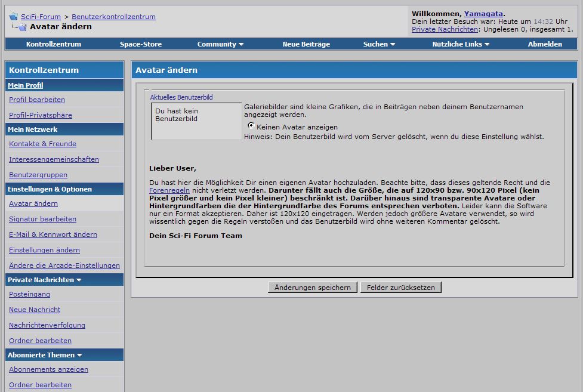Open the Forenregeln link in the notice
The height and width of the screenshot is (392, 583).
(x=169, y=190)
